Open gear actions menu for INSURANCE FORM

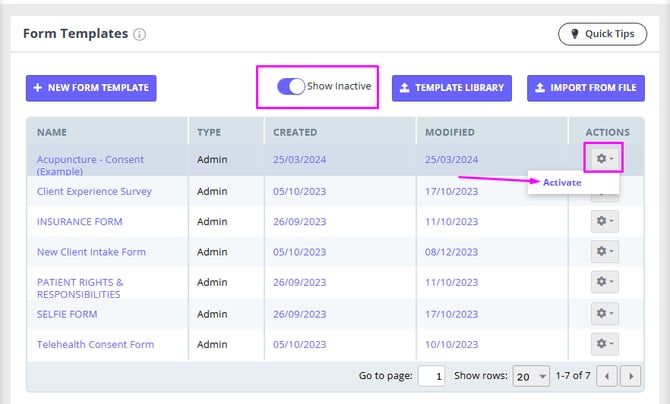click(x=604, y=221)
